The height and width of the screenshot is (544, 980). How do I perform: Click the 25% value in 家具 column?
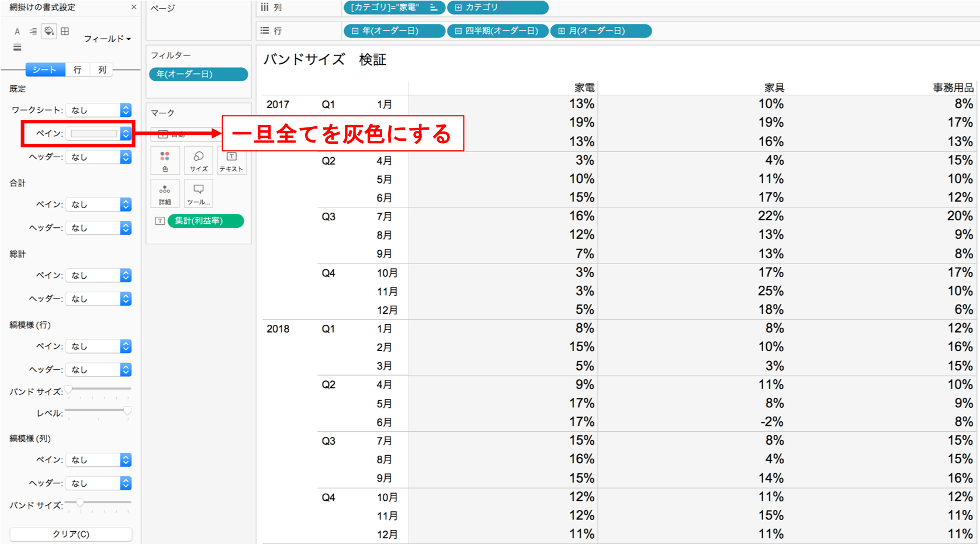point(771,291)
